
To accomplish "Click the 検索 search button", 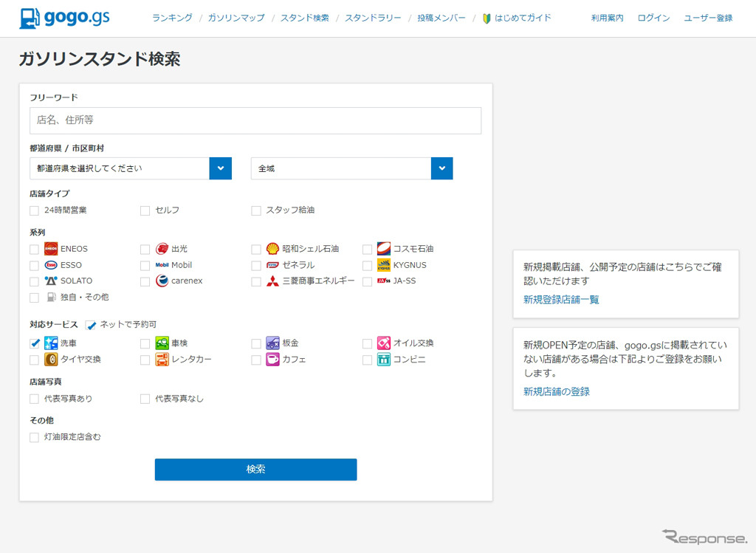I will 255,469.
